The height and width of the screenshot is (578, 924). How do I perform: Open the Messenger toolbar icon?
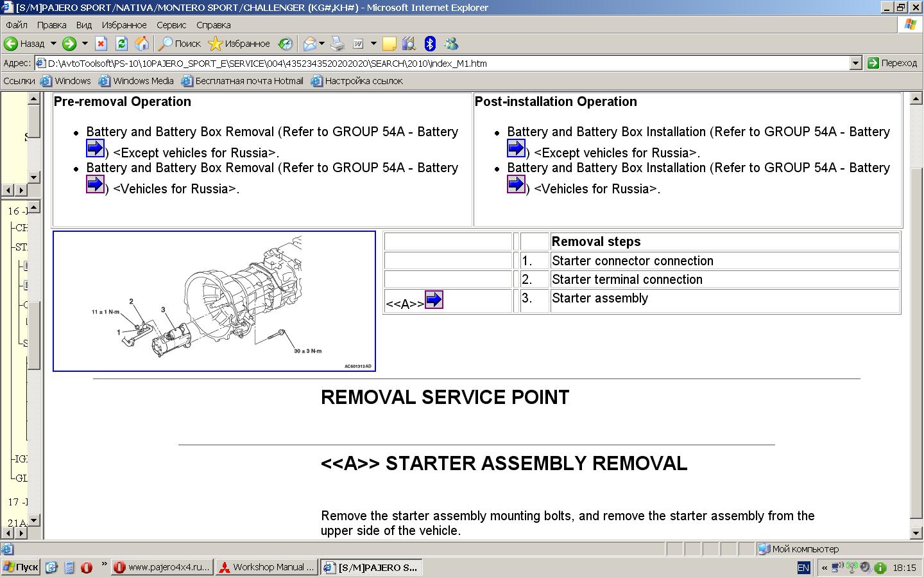tap(451, 44)
